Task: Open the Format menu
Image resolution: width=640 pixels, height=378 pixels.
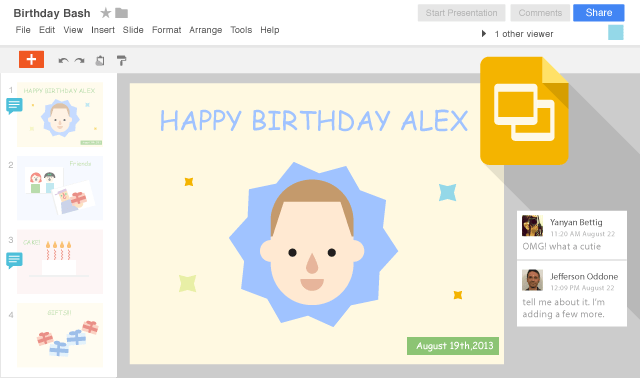Action: coord(167,30)
